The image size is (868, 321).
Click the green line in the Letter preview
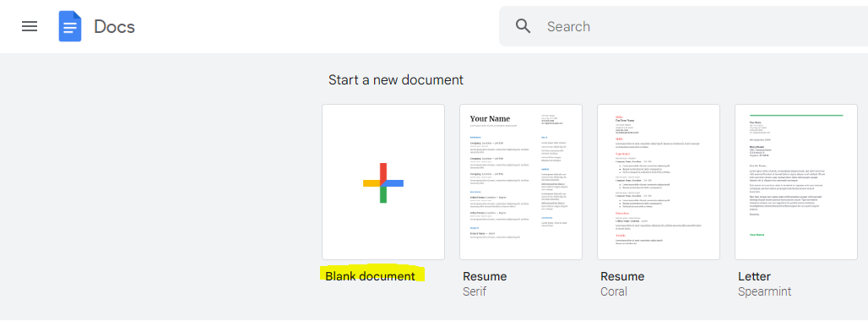click(796, 115)
